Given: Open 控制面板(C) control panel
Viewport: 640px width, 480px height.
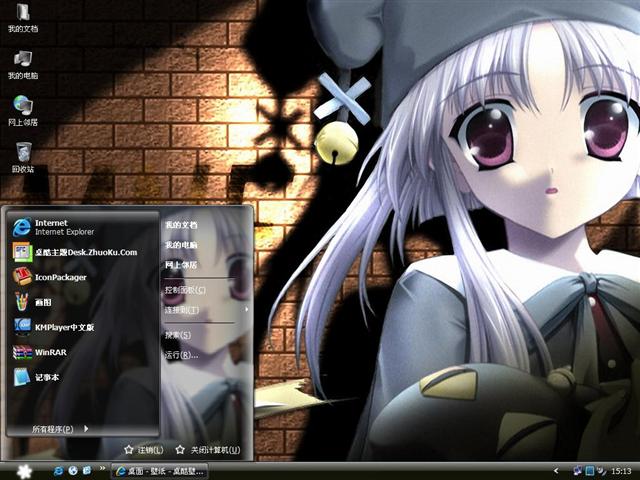Looking at the screenshot, I should 185,290.
